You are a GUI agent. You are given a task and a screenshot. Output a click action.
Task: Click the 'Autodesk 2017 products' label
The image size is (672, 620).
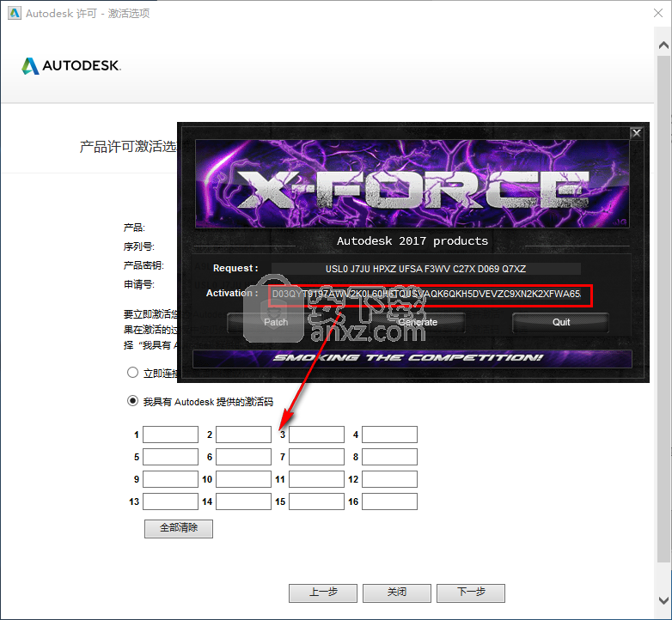412,241
